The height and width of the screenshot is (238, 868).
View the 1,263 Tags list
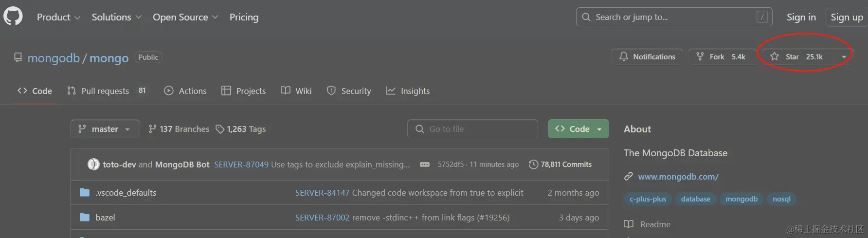[x=241, y=129]
